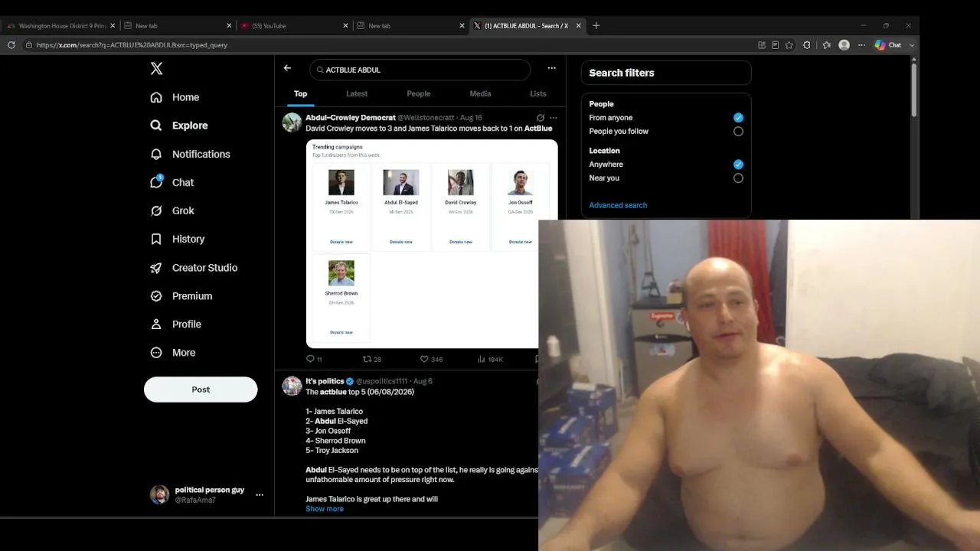The width and height of the screenshot is (980, 551).
Task: Open the Chat icon in the sidebar
Action: click(x=156, y=182)
